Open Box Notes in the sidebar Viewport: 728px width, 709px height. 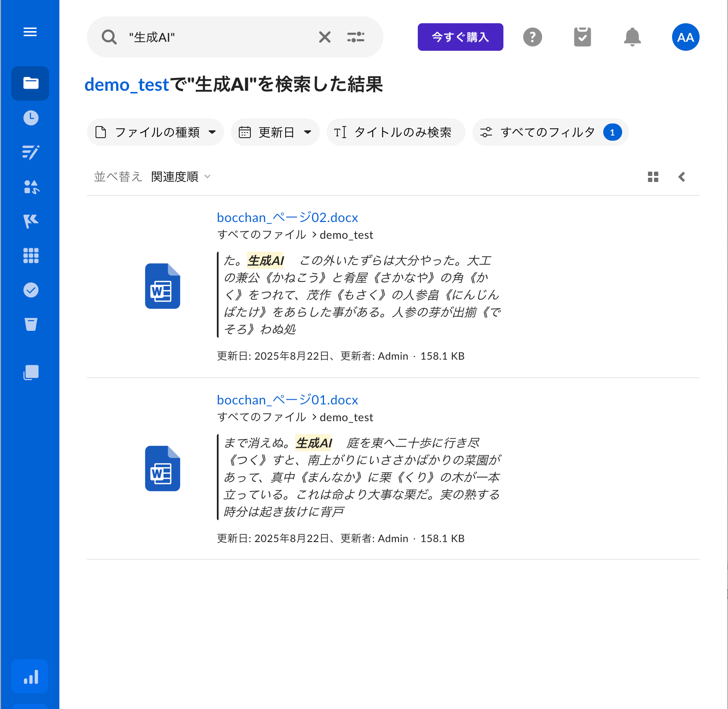click(x=30, y=152)
